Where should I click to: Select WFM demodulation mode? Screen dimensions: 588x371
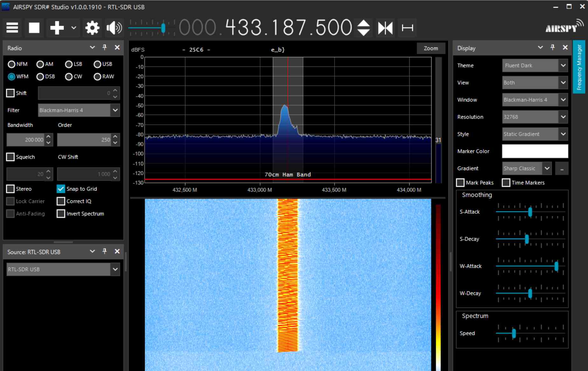pos(18,77)
